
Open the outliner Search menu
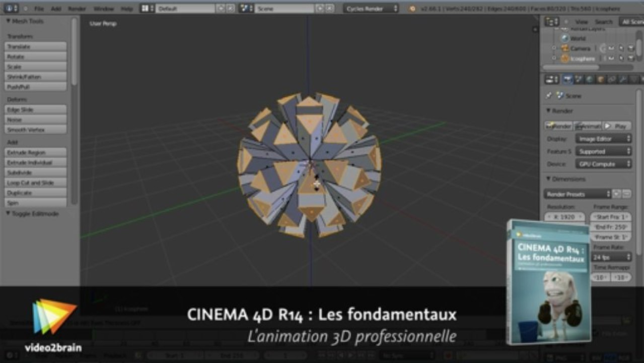coord(604,22)
